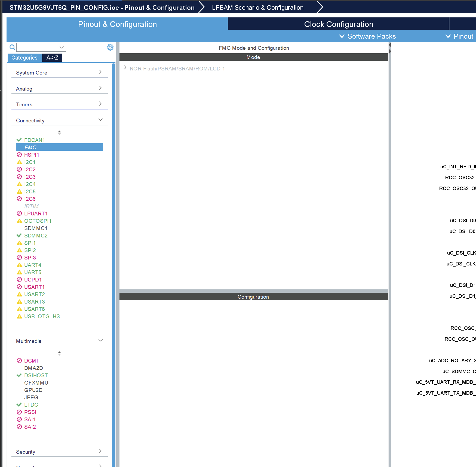Click the sort arrows above the Connectivity list
The image size is (476, 467).
coord(59,132)
